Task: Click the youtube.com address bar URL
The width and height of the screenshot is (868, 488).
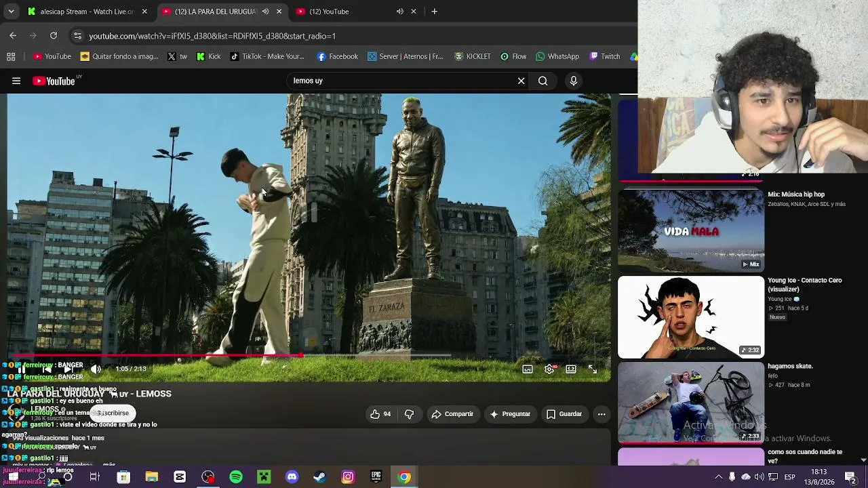Action: 212,36
